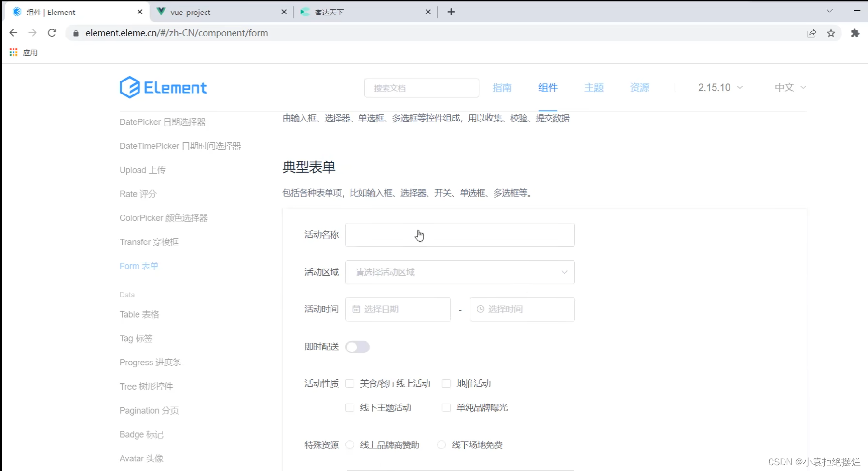Bookmark this page with star icon
Image resolution: width=868 pixels, height=471 pixels.
coord(831,33)
